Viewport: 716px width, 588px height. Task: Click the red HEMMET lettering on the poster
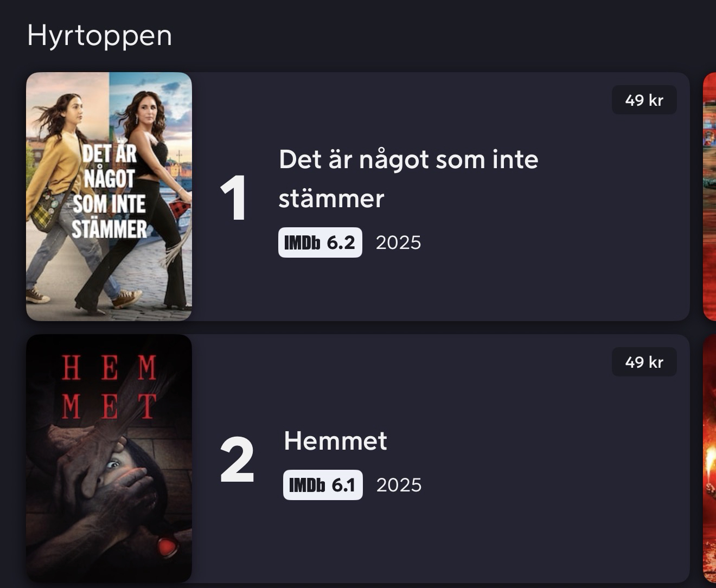(109, 387)
